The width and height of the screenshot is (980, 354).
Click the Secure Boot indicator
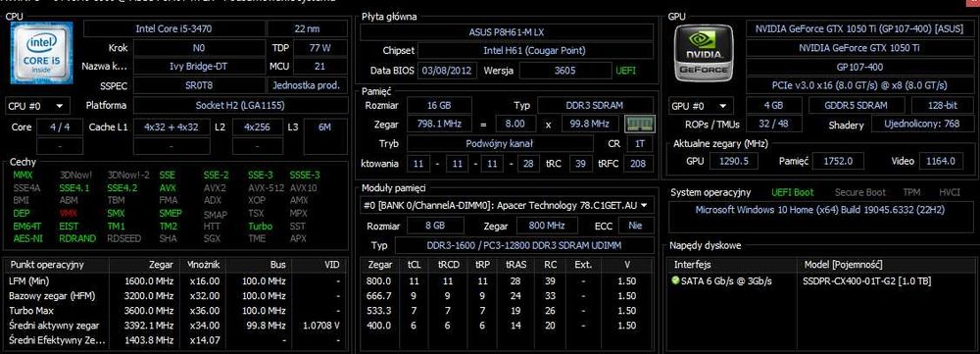[x=860, y=192]
